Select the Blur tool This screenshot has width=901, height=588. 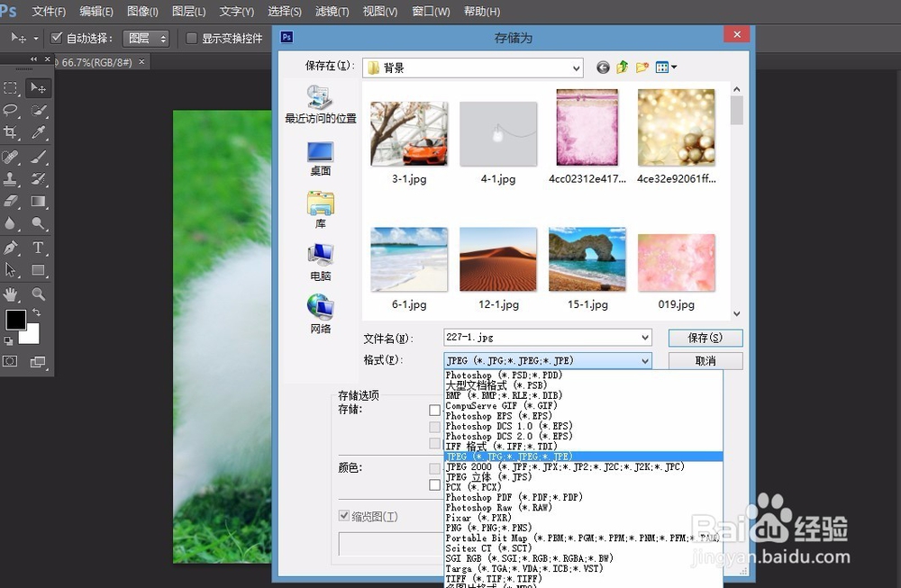point(10,223)
